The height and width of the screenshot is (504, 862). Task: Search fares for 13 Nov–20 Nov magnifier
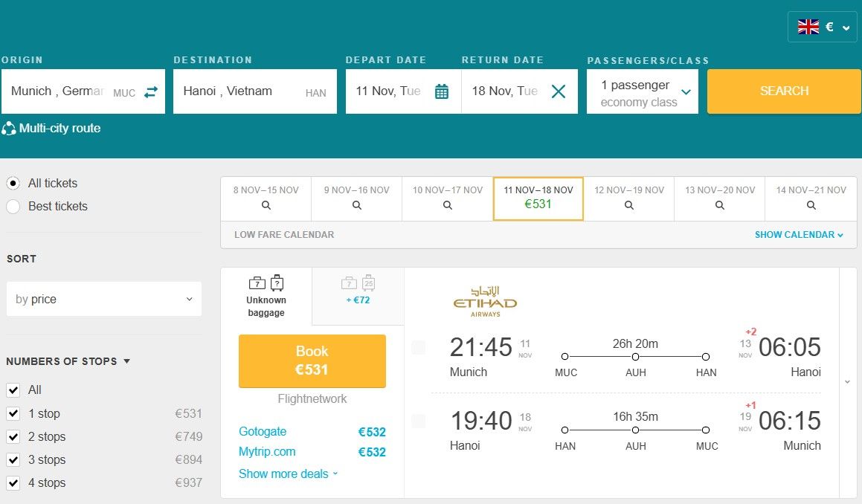[x=720, y=205]
